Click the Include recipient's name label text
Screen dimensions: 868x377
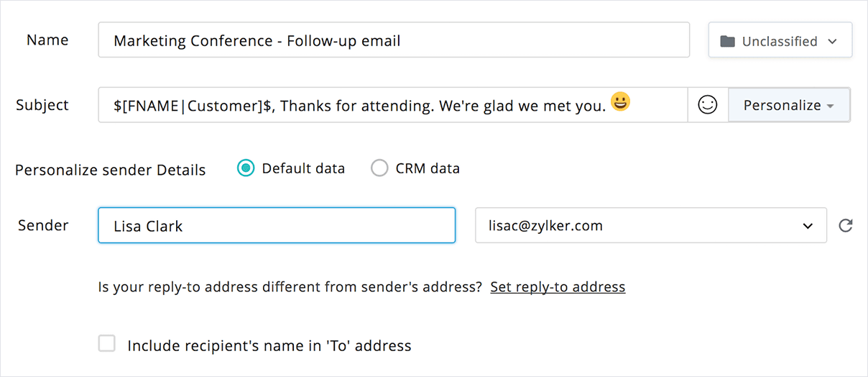coord(269,346)
